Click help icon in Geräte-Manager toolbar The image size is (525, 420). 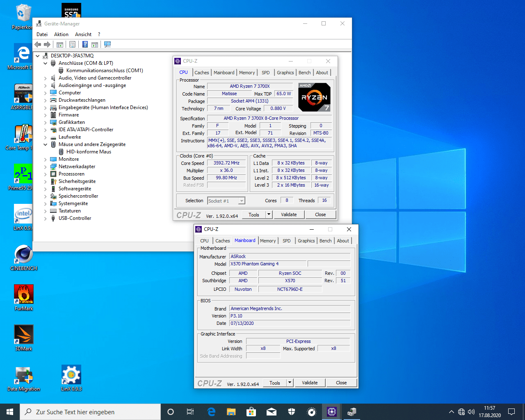pyautogui.click(x=85, y=44)
